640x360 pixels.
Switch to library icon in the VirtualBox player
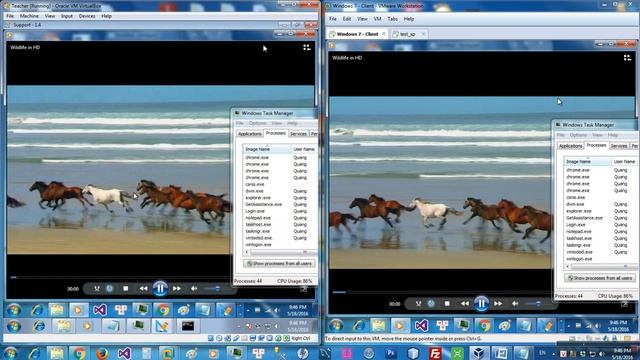click(x=307, y=47)
